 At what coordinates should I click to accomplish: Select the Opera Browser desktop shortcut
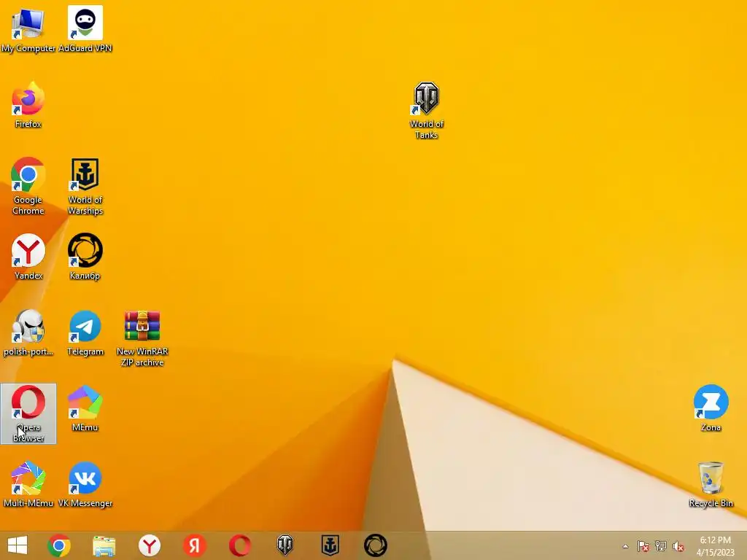click(x=28, y=414)
